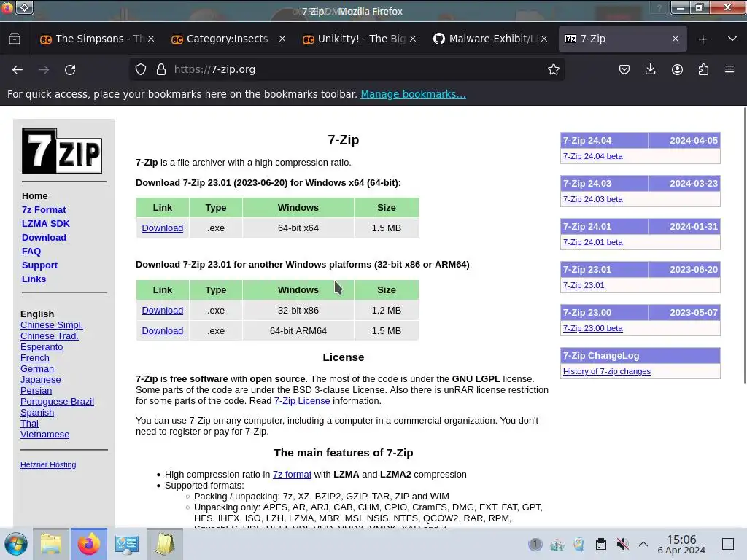Open the Windows Start button

click(x=16, y=544)
